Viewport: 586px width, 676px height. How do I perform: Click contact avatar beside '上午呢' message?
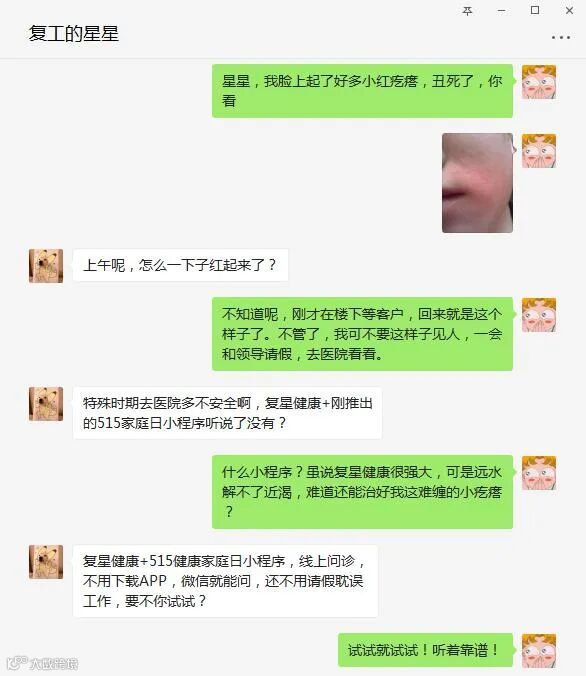[x=46, y=266]
